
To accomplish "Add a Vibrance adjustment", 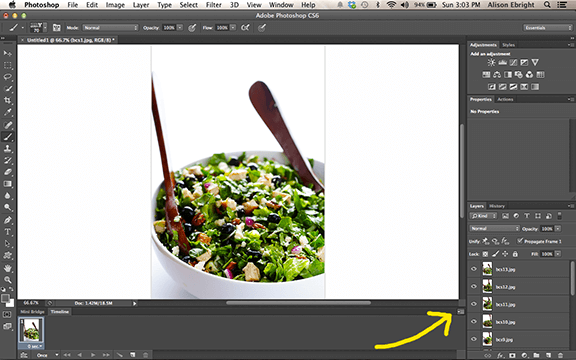I will 535,62.
